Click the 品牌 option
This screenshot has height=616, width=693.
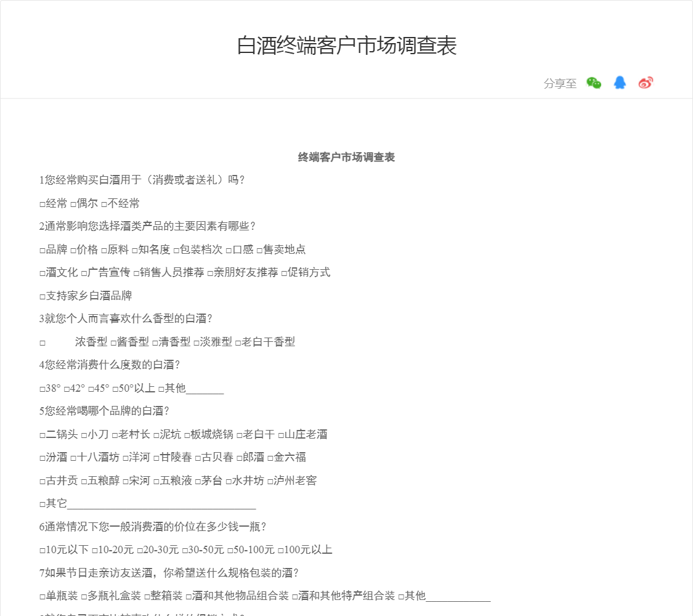(x=53, y=249)
